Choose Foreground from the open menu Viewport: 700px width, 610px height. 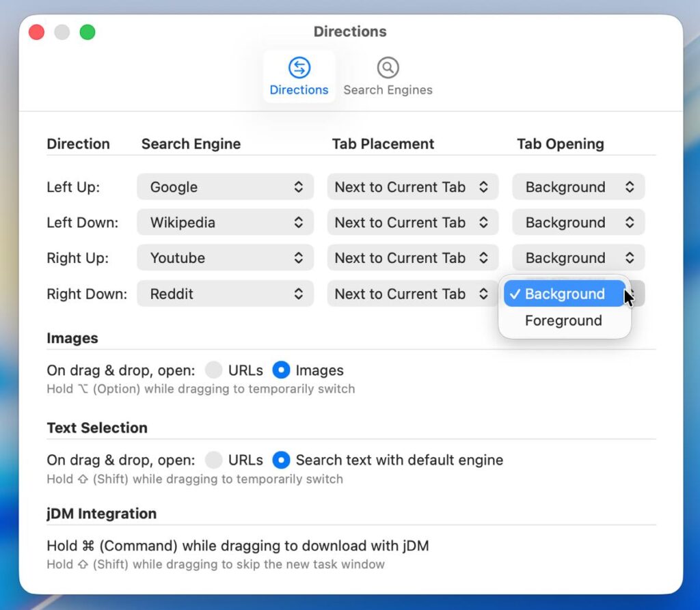pyautogui.click(x=563, y=321)
